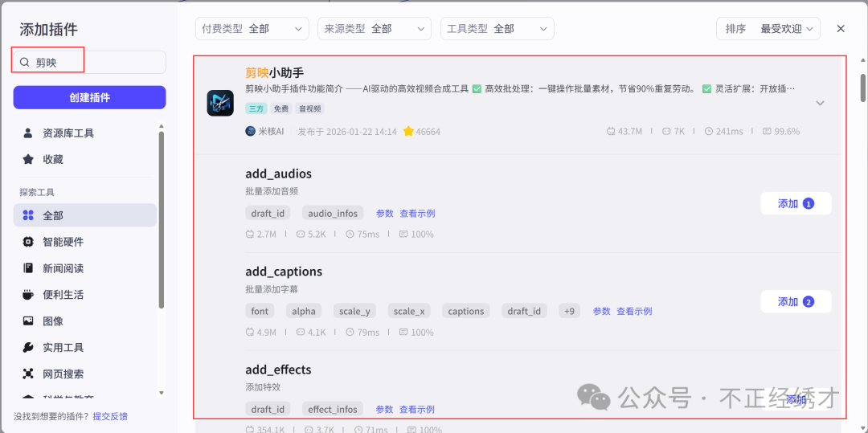Click the 创建插件 button
This screenshot has height=433, width=868.
90,97
